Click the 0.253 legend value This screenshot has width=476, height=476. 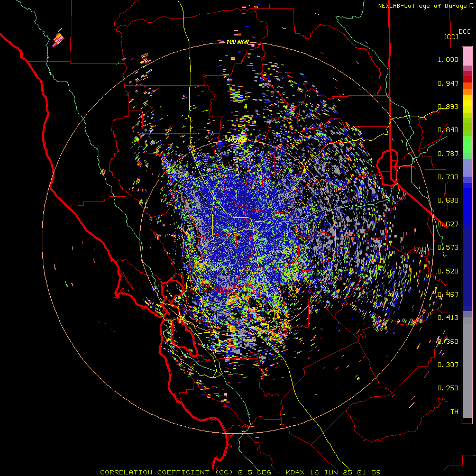click(x=448, y=388)
